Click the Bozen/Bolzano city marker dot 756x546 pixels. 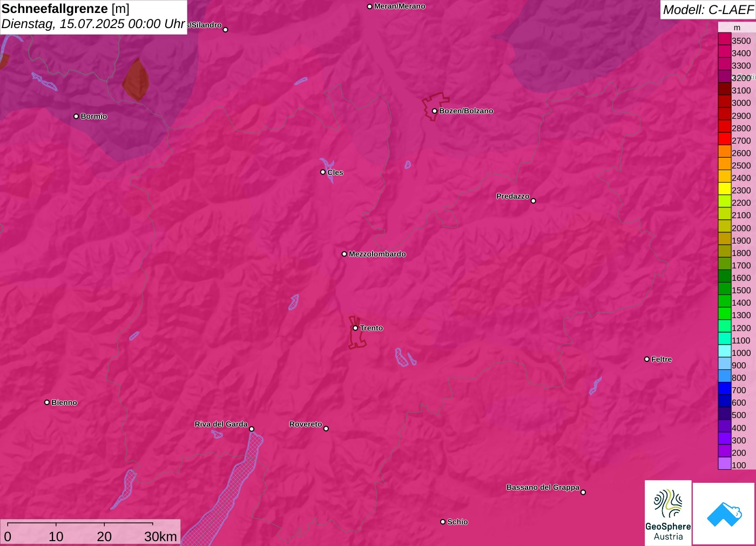tap(435, 111)
